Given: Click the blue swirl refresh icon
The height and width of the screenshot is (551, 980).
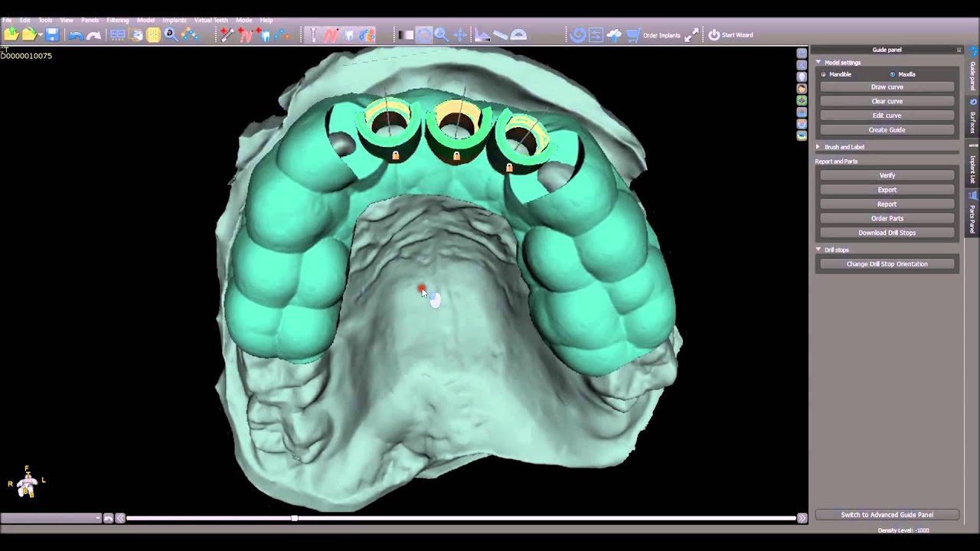Looking at the screenshot, I should click(x=577, y=34).
